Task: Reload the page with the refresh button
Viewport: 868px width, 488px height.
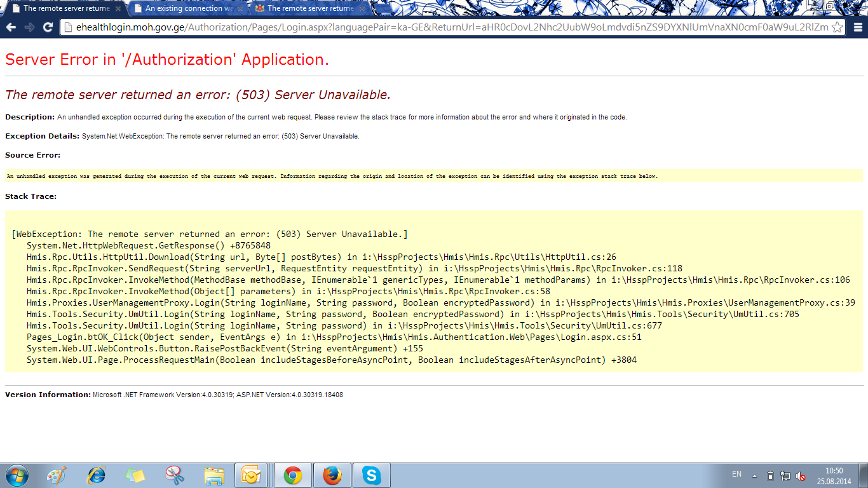Action: (48, 27)
